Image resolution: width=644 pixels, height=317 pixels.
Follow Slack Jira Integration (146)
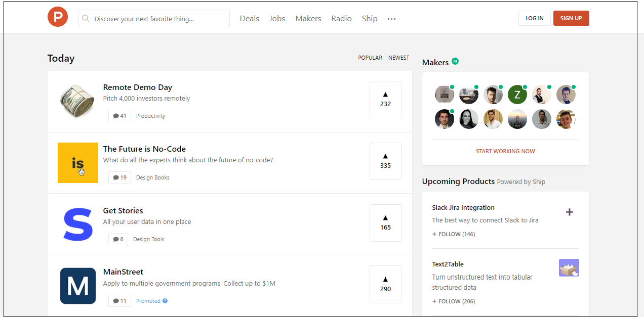(x=454, y=234)
